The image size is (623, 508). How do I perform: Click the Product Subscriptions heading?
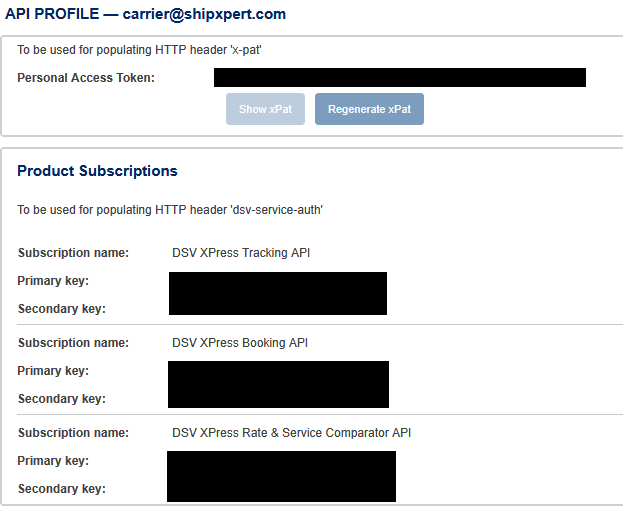pyautogui.click(x=97, y=171)
